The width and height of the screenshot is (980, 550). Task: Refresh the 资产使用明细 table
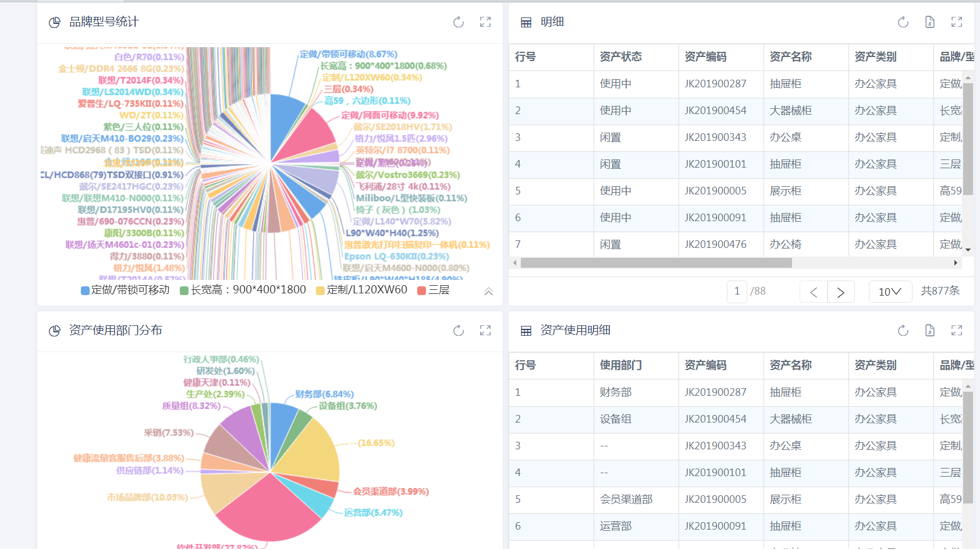[903, 331]
